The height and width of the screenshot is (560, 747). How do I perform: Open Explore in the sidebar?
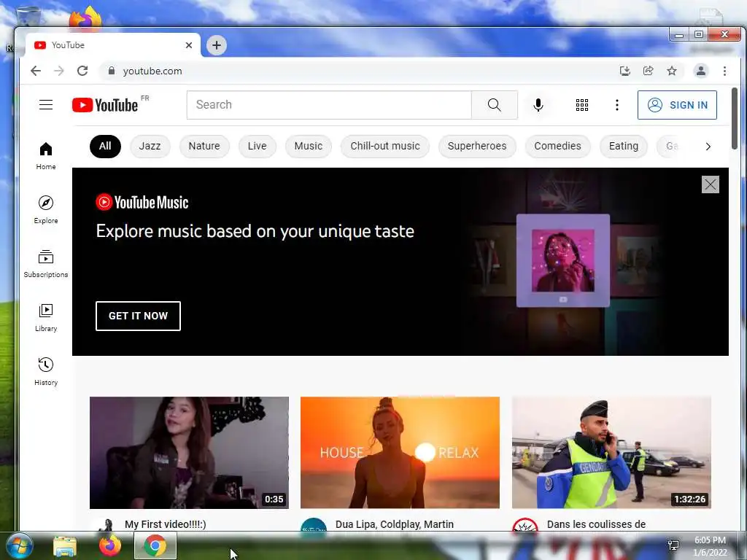(x=46, y=210)
